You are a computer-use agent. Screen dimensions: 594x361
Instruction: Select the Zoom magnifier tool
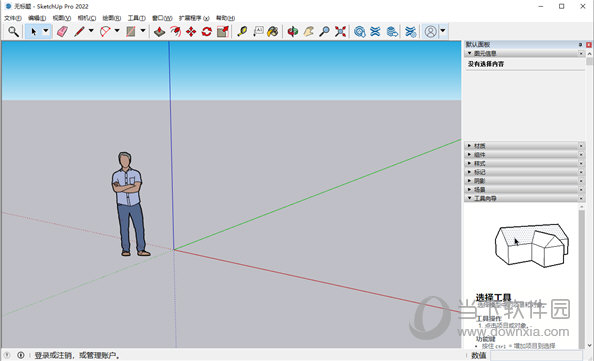[x=324, y=31]
